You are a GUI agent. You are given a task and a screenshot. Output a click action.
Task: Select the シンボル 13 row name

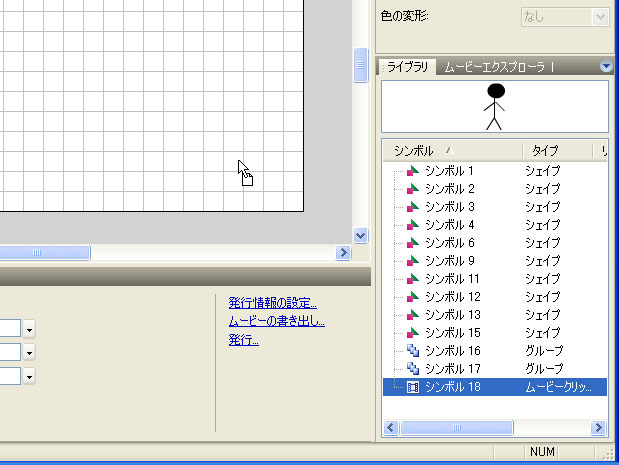click(x=453, y=315)
